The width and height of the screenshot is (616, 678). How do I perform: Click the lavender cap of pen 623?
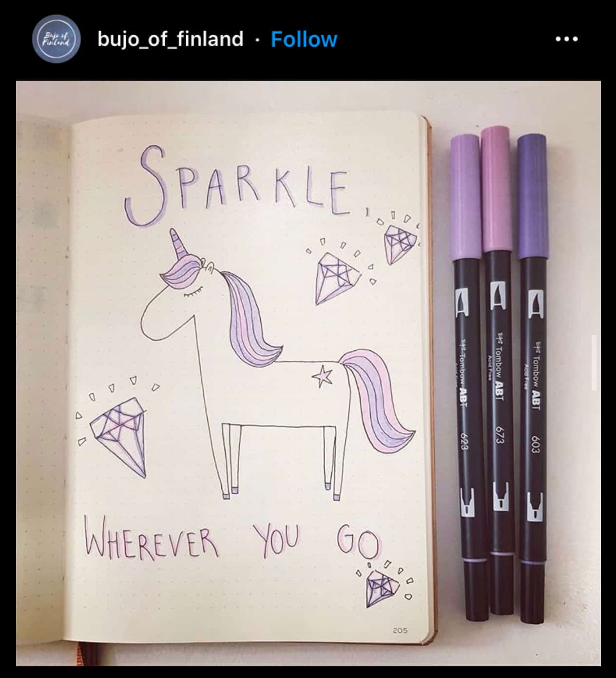tap(465, 197)
